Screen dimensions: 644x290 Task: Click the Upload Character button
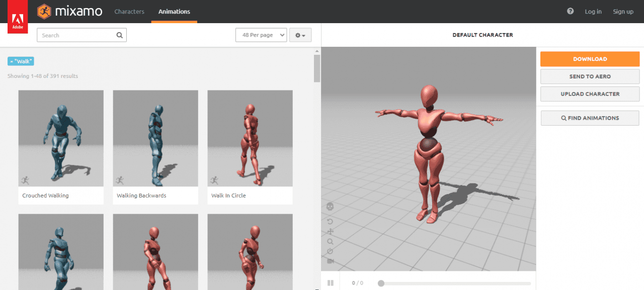[x=590, y=94]
